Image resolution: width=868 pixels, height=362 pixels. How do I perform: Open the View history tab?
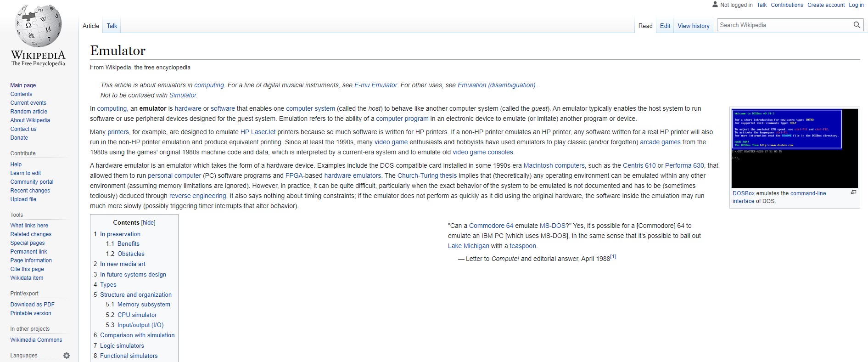click(694, 26)
